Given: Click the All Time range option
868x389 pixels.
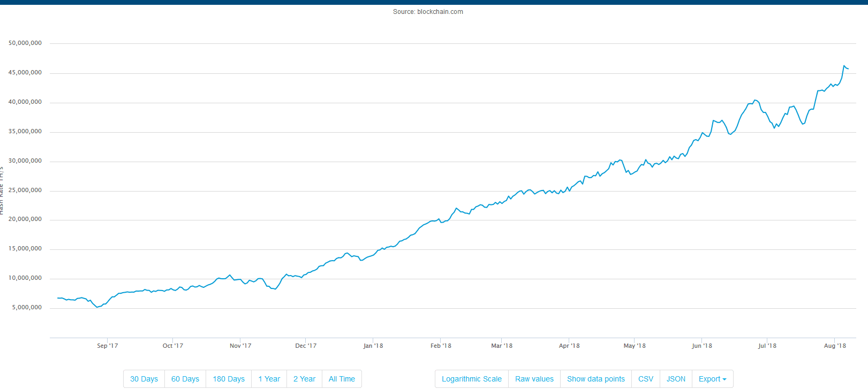Looking at the screenshot, I should coord(342,379).
